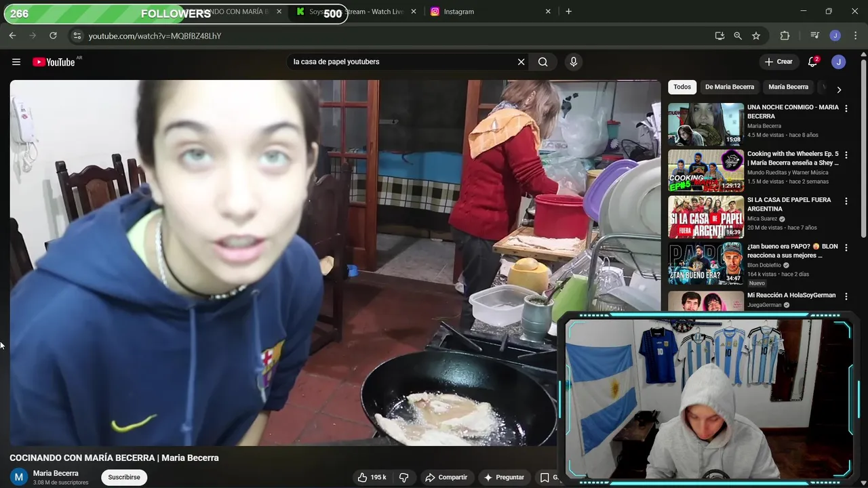The width and height of the screenshot is (868, 488).
Task: Open the notifications bell
Action: pyautogui.click(x=812, y=62)
